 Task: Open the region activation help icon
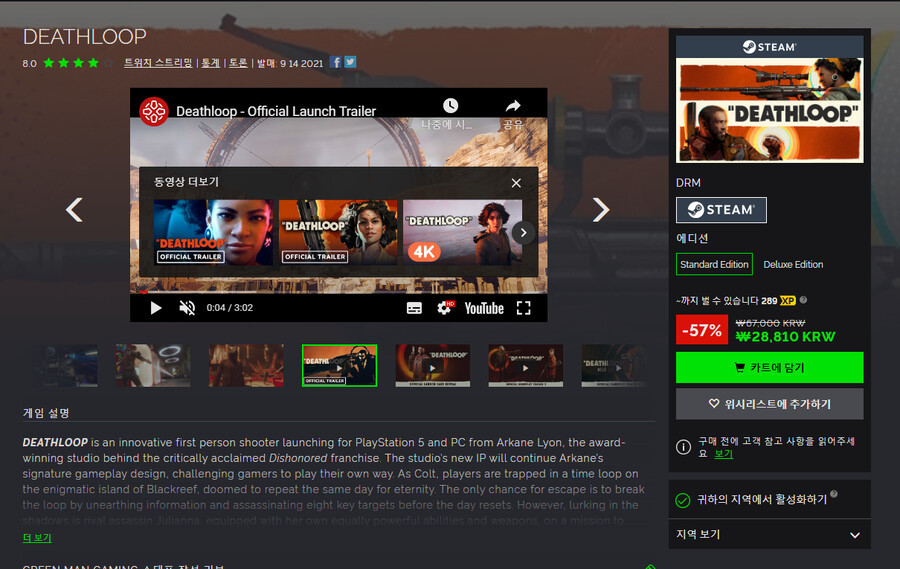pyautogui.click(x=833, y=494)
